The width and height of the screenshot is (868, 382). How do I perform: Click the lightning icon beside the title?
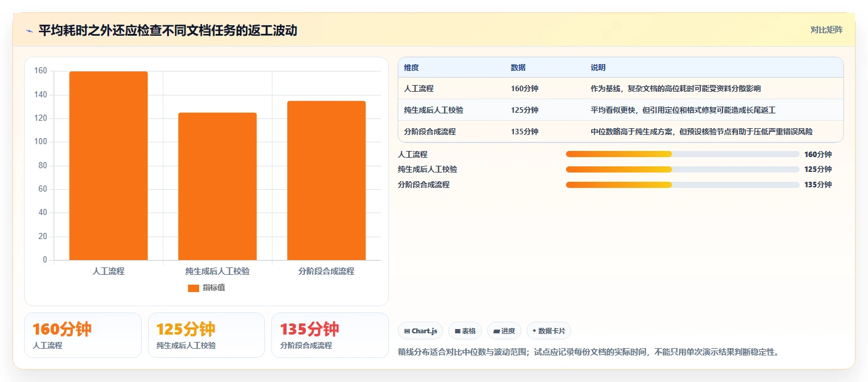[29, 31]
